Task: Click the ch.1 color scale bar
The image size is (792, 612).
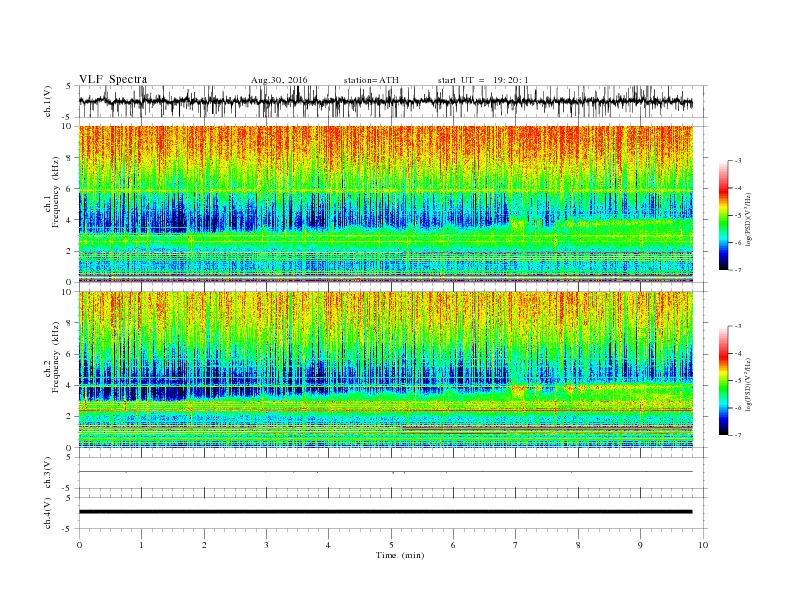Action: [723, 215]
